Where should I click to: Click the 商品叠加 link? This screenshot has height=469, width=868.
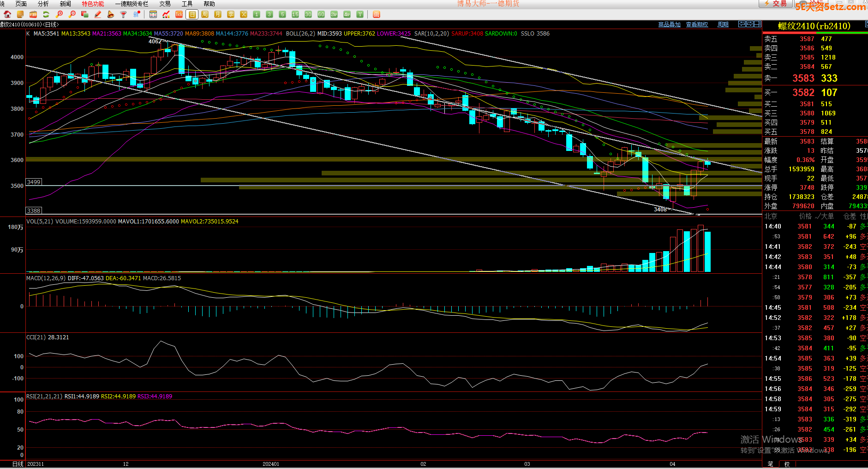(x=669, y=24)
